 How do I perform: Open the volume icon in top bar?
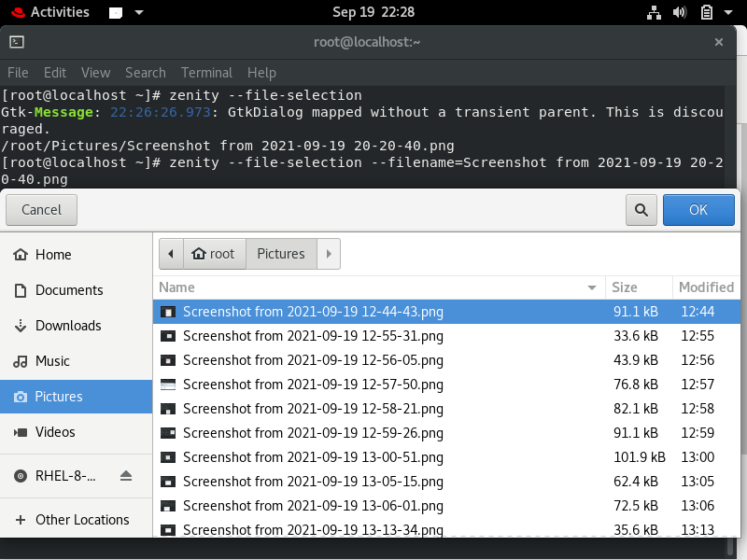pos(680,12)
